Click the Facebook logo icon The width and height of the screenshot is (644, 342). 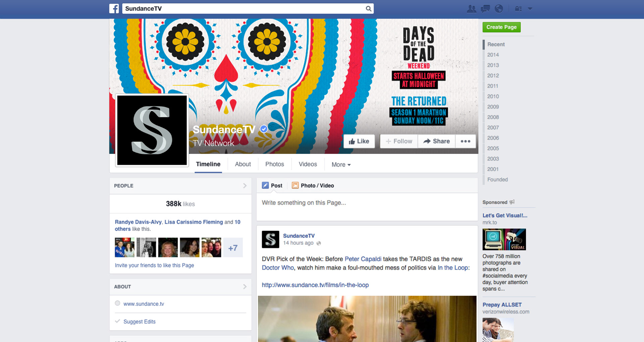click(114, 9)
